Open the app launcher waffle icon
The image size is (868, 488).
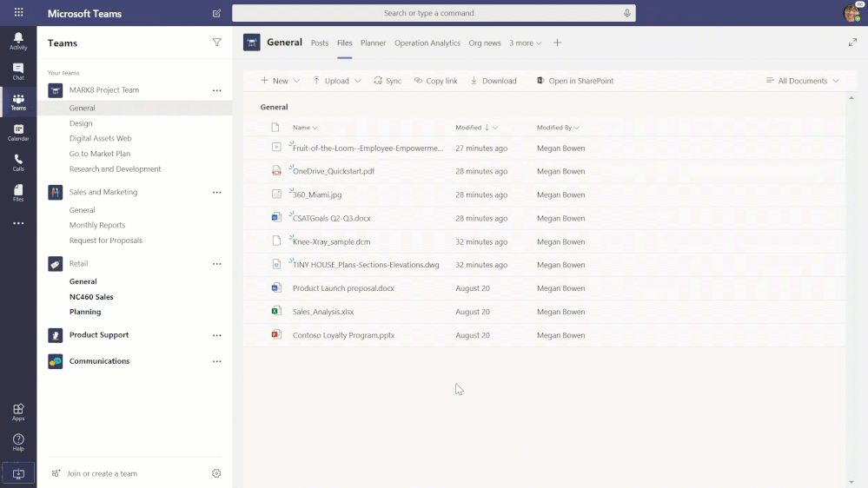18,13
